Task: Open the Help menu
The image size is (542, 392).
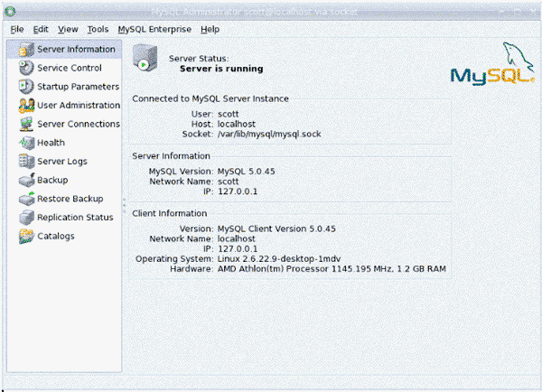Action: coord(210,30)
